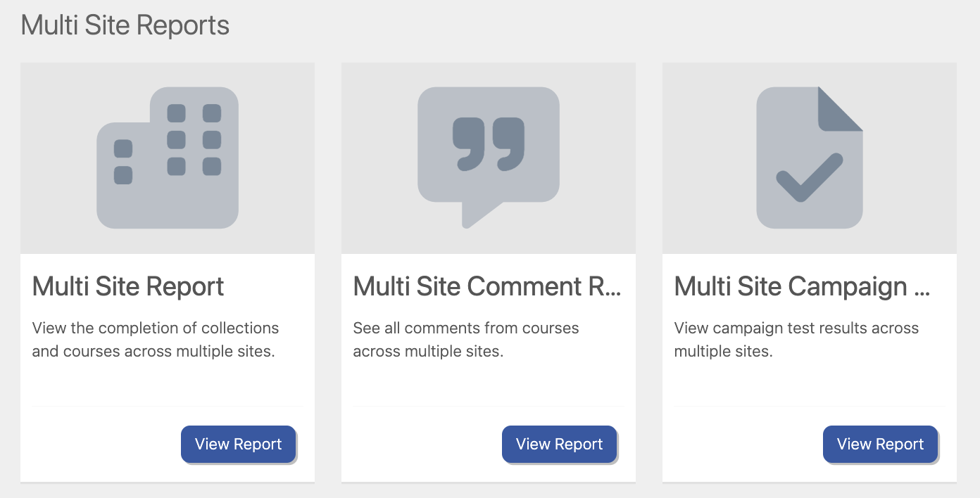This screenshot has width=980, height=498.
Task: Launch View Report for Multi Site Campaign
Action: coord(880,445)
